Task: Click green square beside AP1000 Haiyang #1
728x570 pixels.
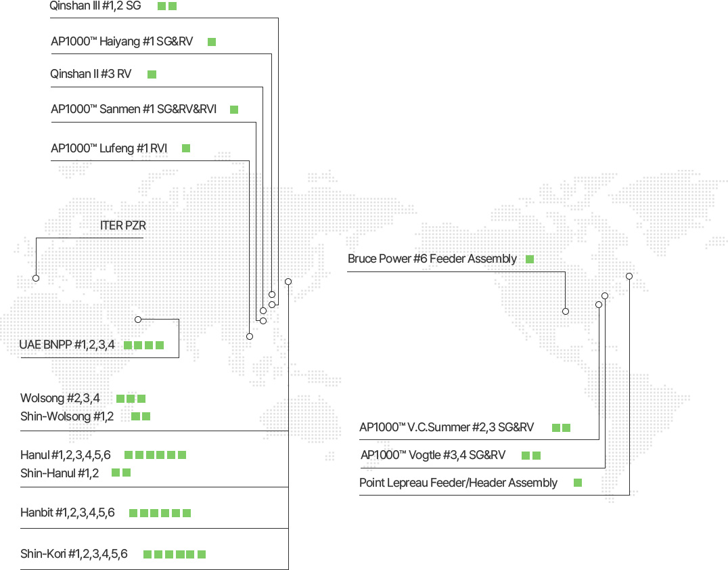Action: 212,42
